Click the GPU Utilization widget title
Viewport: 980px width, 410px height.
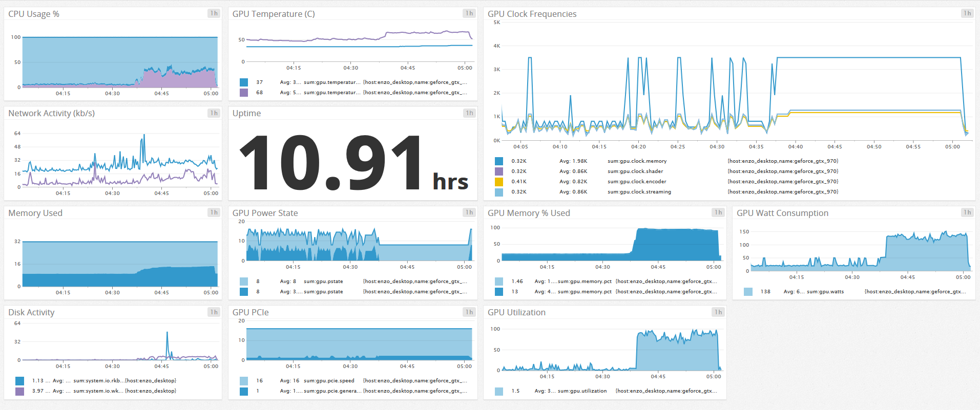point(516,312)
